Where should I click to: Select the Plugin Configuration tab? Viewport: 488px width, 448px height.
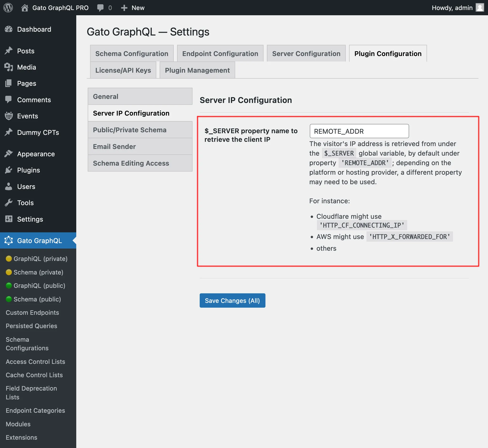(x=388, y=53)
